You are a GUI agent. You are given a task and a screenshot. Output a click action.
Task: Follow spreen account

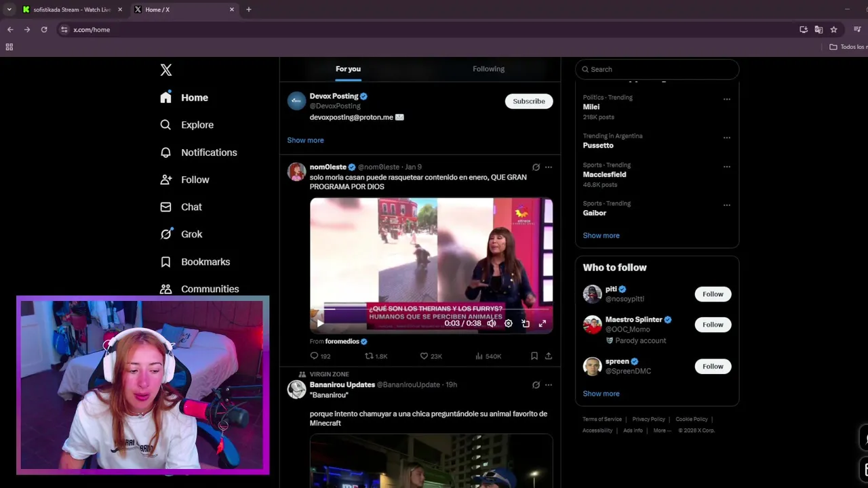[x=713, y=366]
